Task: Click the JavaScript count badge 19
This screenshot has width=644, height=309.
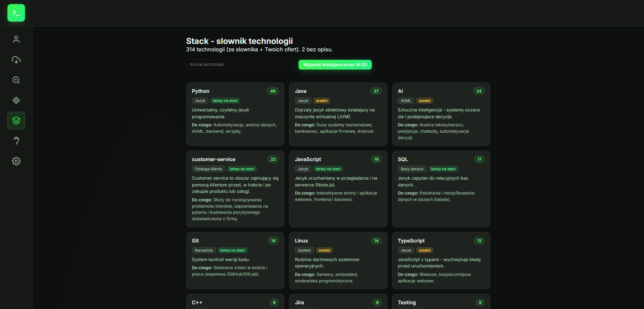Action: [x=376, y=159]
